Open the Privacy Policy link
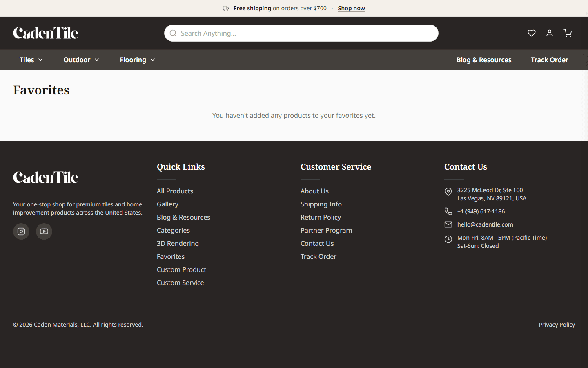This screenshot has width=588, height=368. click(557, 325)
